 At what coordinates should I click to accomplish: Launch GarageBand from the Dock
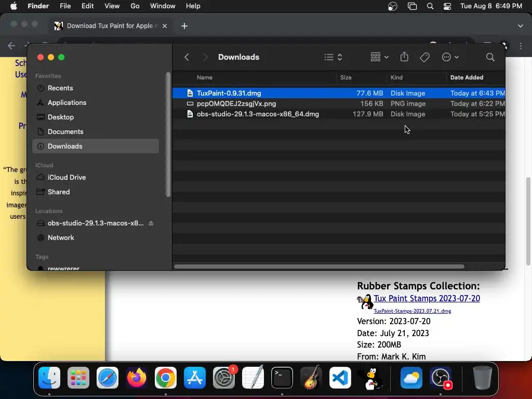311,378
